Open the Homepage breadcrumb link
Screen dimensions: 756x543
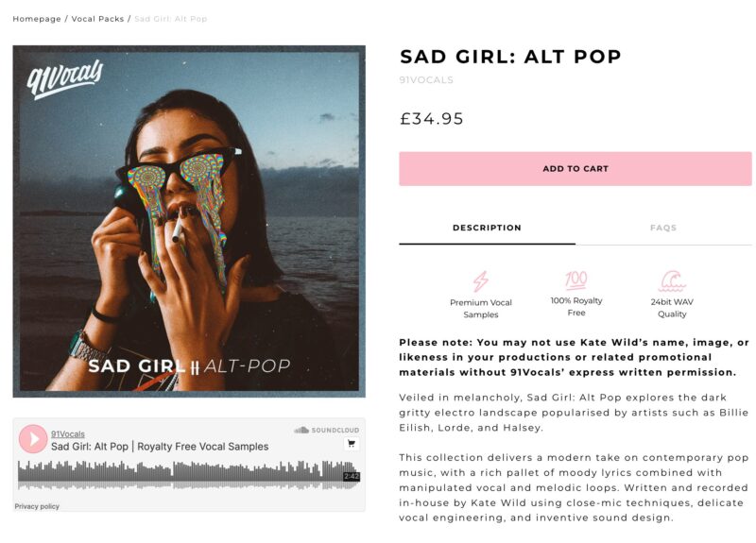point(37,19)
